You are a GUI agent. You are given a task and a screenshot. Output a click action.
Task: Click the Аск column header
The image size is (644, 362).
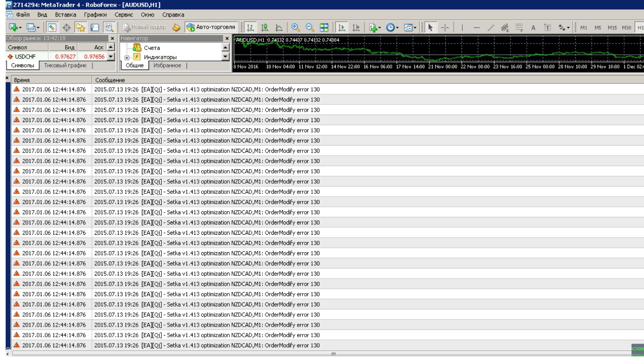pos(91,48)
